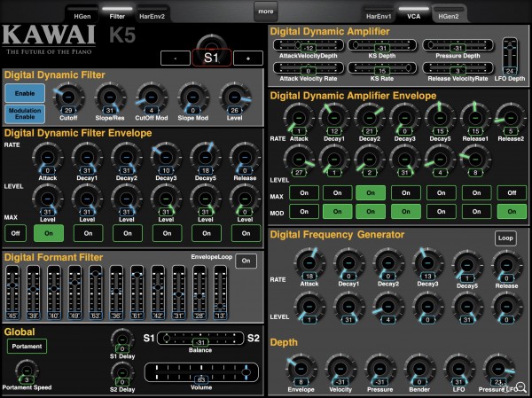Click the Filter Envelope Decay5 rate knob
The height and width of the screenshot is (398, 532).
click(206, 158)
